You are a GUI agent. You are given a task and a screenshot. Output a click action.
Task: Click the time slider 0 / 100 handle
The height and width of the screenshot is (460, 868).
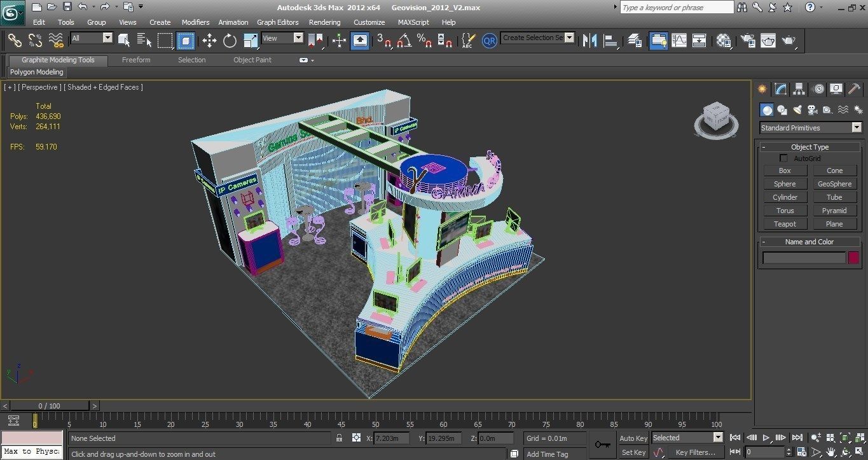[49, 406]
